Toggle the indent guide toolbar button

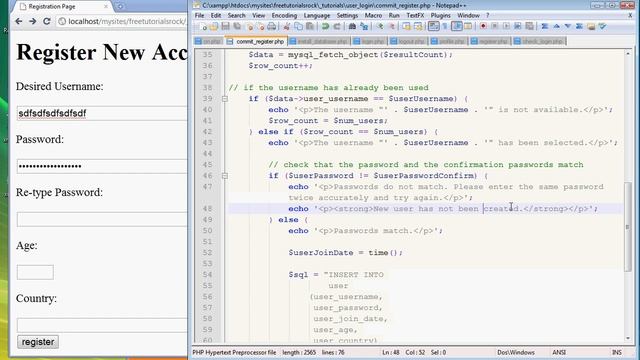click(x=457, y=27)
